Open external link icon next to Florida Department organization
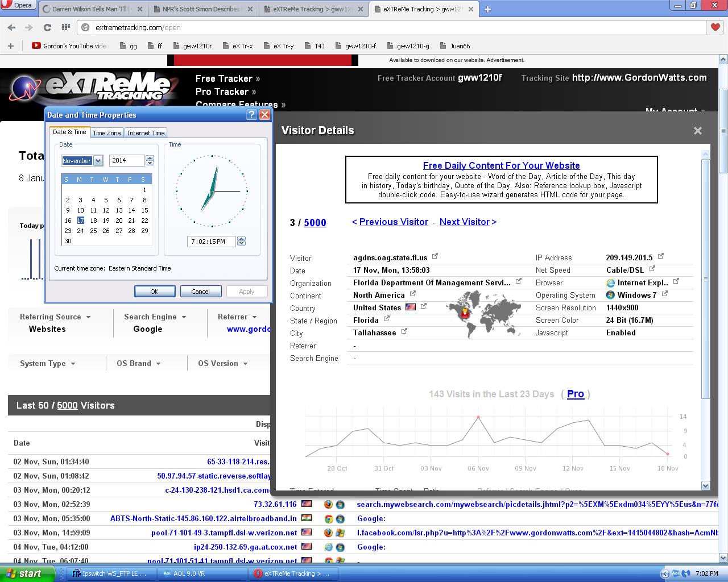This screenshot has height=582, width=728. point(519,281)
